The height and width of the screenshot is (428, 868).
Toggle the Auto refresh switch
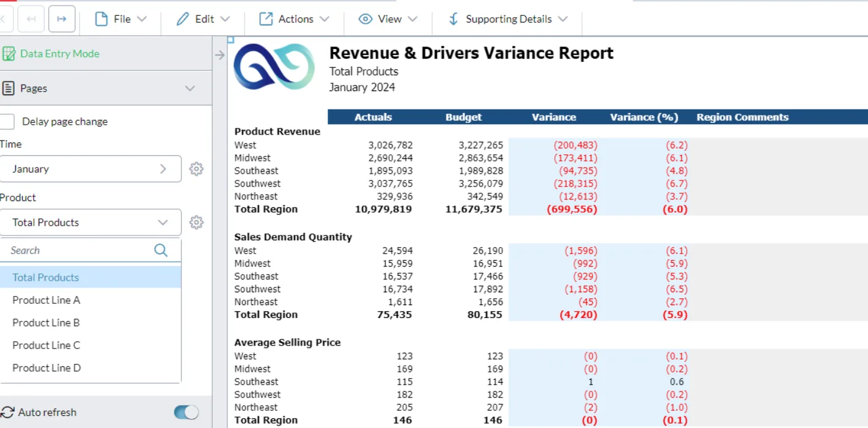(186, 412)
